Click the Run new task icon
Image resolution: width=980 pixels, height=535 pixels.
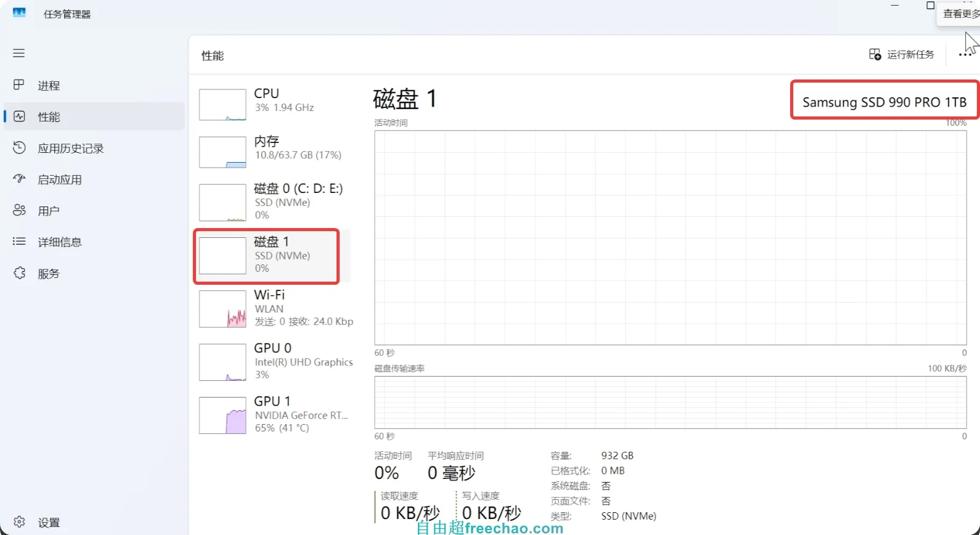(875, 54)
